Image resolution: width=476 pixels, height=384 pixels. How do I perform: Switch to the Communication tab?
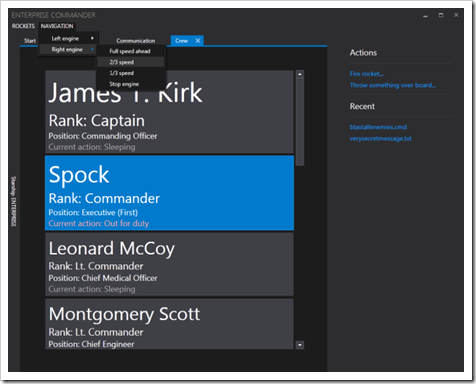click(136, 41)
